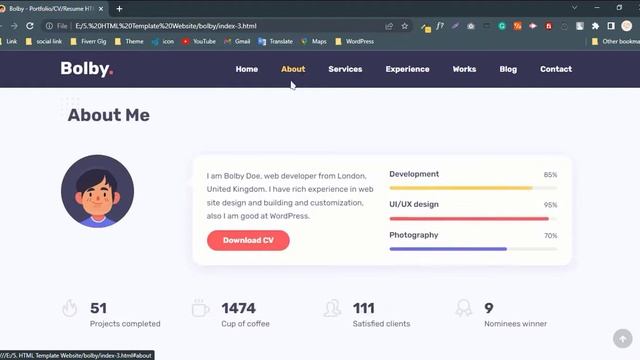640x360 pixels.
Task: Click the Photography skill progress bar
Action: click(x=473, y=249)
